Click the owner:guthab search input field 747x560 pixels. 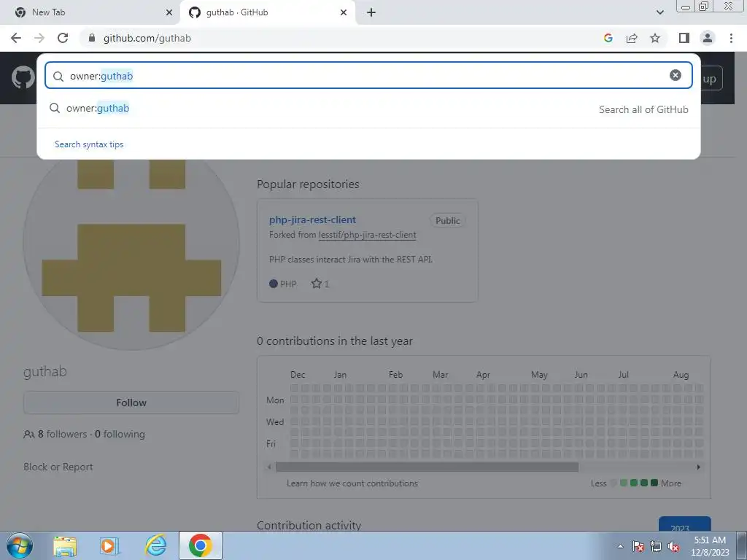[368, 75]
